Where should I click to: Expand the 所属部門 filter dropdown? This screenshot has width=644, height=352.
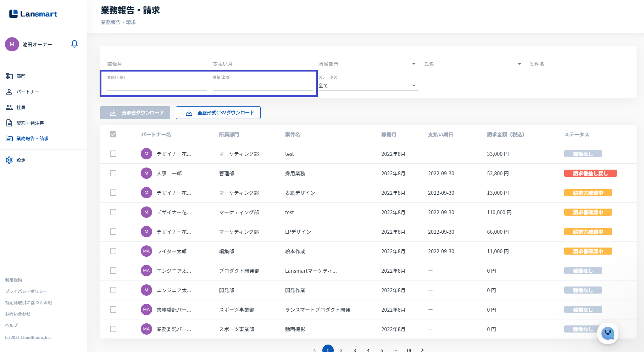point(413,64)
